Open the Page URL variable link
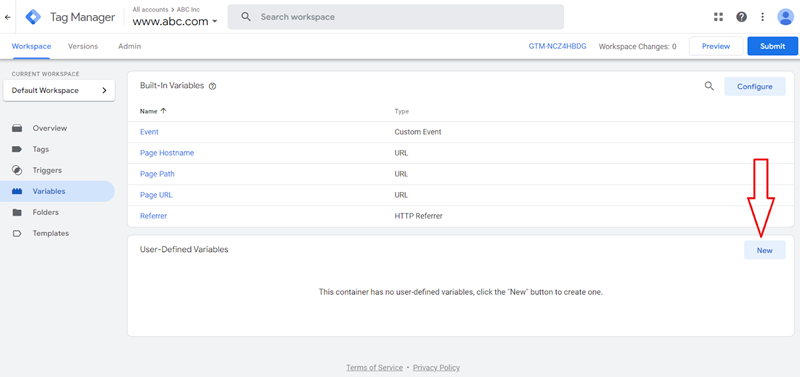Image resolution: width=800 pixels, height=377 pixels. pyautogui.click(x=156, y=195)
